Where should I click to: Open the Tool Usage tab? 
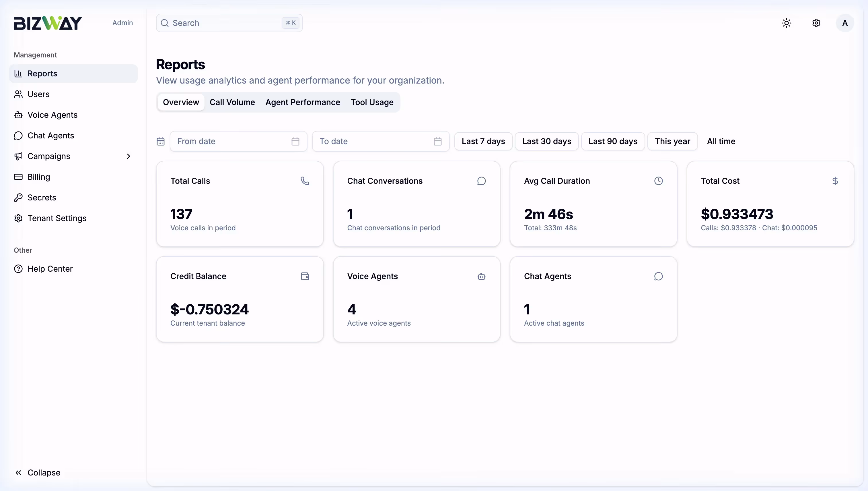click(x=372, y=102)
